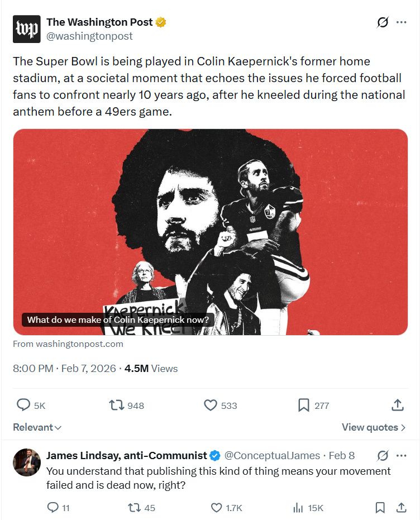Like the Washington Post tweet

pyautogui.click(x=211, y=405)
